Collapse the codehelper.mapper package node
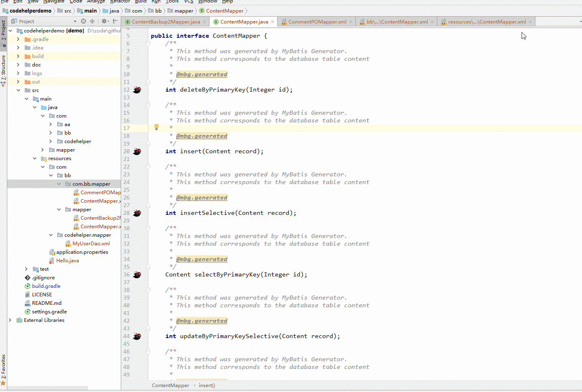The height and width of the screenshot is (392, 582). pos(51,235)
